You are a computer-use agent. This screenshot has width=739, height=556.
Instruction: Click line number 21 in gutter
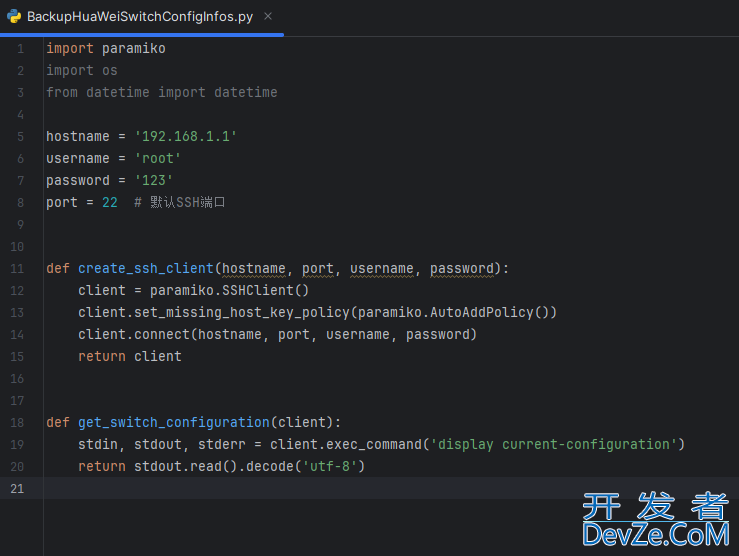tap(17, 489)
